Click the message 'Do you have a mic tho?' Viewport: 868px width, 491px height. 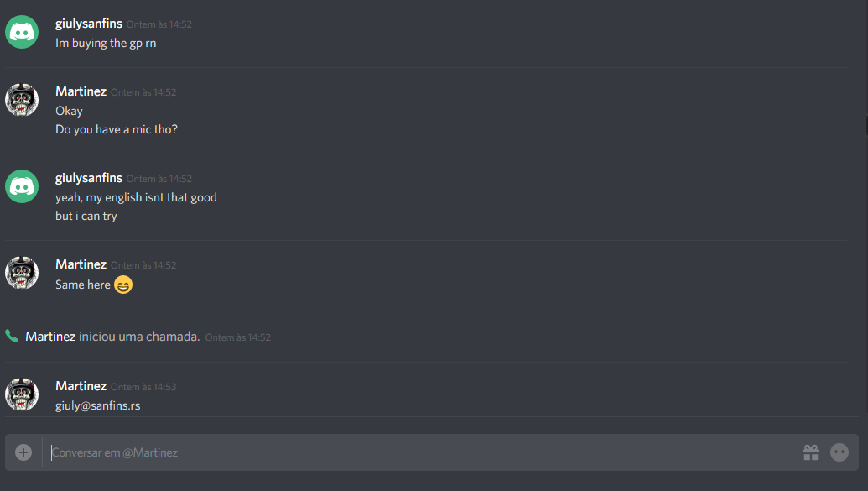click(117, 129)
